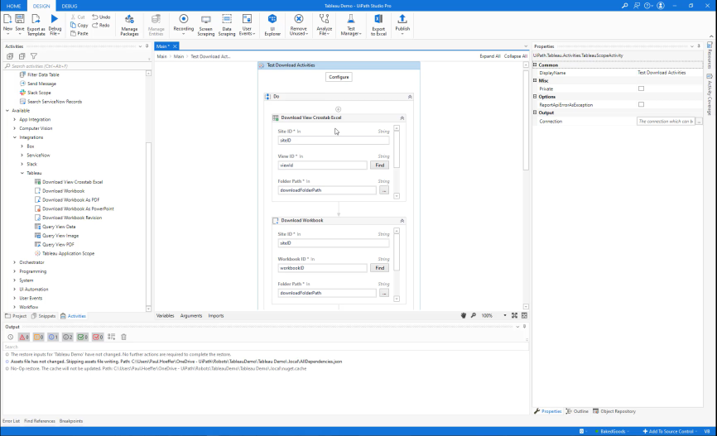The height and width of the screenshot is (436, 717).
Task: Collapse Download View Crosstab Excel activity
Action: 402,118
